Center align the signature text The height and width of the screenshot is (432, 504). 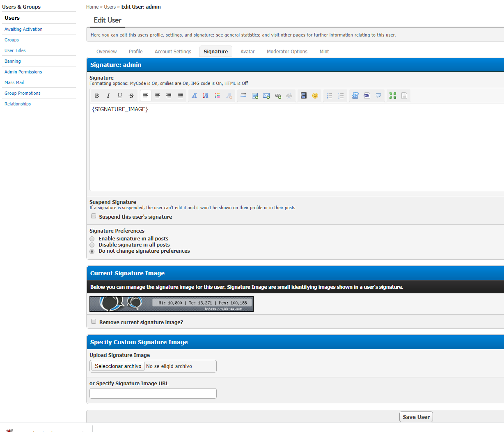(x=157, y=96)
